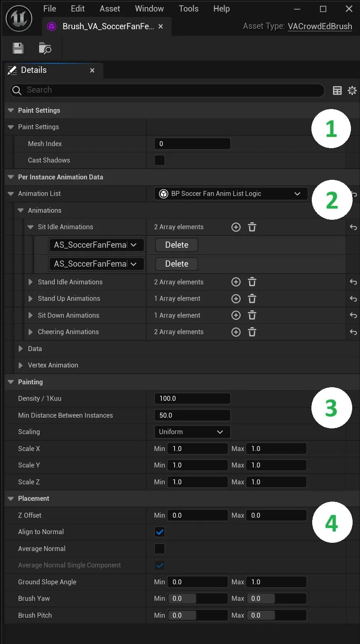Disable Align to Normal
The height and width of the screenshot is (644, 360).
pyautogui.click(x=159, y=532)
